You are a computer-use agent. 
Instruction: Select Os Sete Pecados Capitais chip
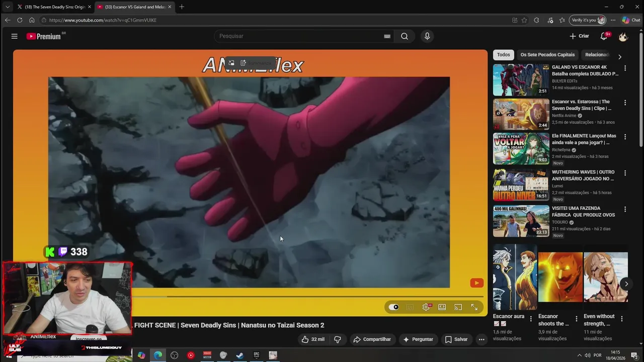[x=547, y=55]
